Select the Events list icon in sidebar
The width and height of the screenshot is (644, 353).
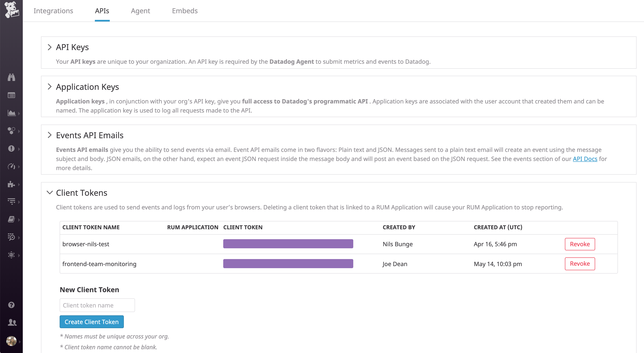click(11, 95)
